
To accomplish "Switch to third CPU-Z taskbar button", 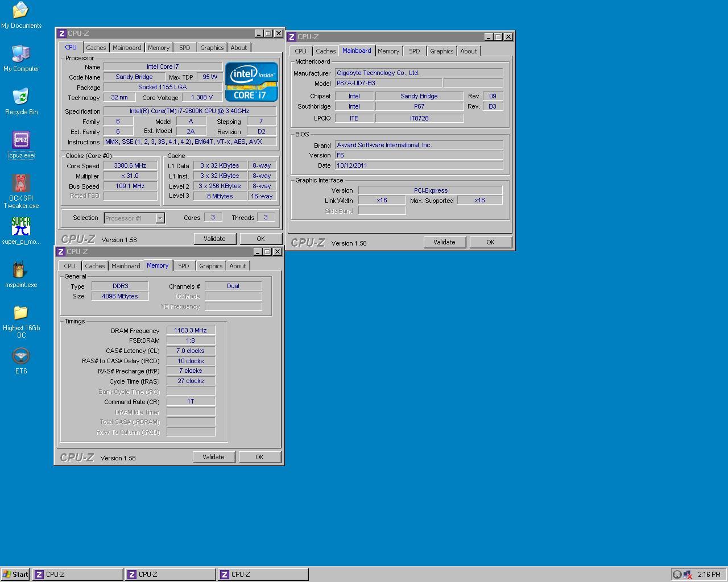I will (x=263, y=575).
